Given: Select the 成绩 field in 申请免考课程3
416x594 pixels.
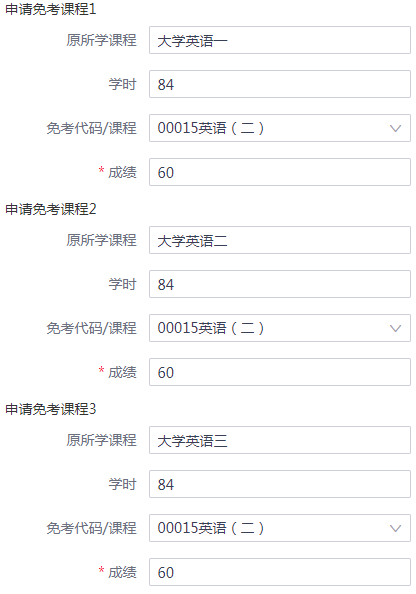Looking at the screenshot, I should (280, 572).
